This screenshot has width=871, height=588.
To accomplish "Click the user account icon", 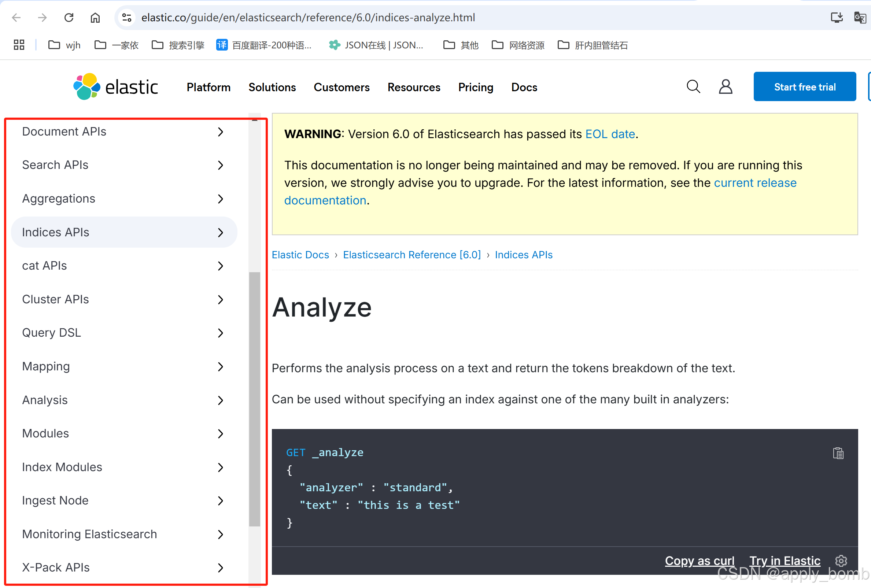I will point(726,86).
